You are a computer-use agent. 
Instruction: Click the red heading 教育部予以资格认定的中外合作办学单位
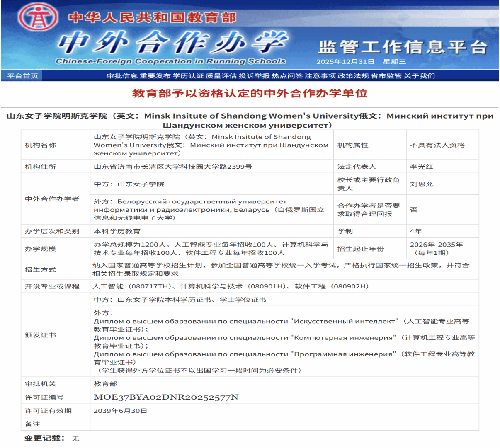[x=250, y=93]
